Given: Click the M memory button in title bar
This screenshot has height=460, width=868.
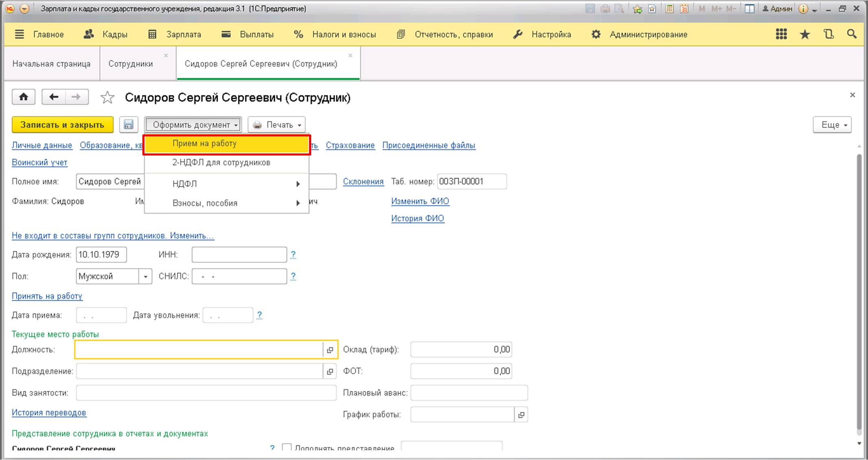Looking at the screenshot, I should (702, 9).
